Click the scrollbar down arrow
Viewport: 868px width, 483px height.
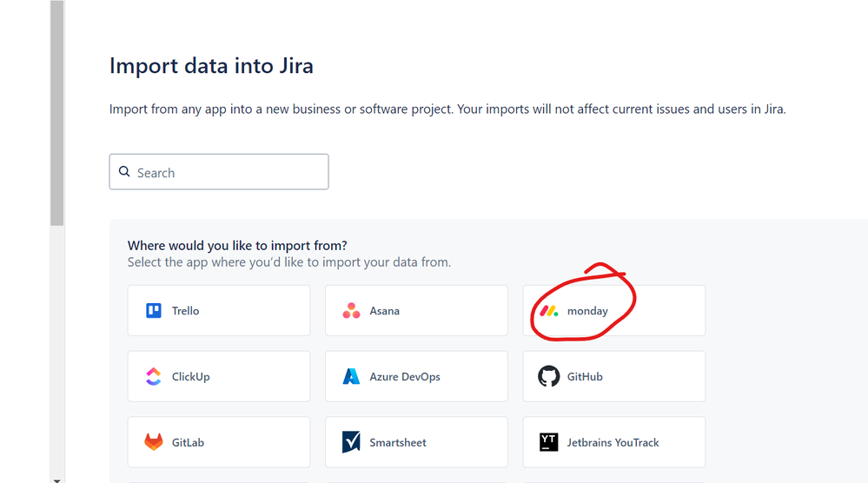pyautogui.click(x=57, y=480)
